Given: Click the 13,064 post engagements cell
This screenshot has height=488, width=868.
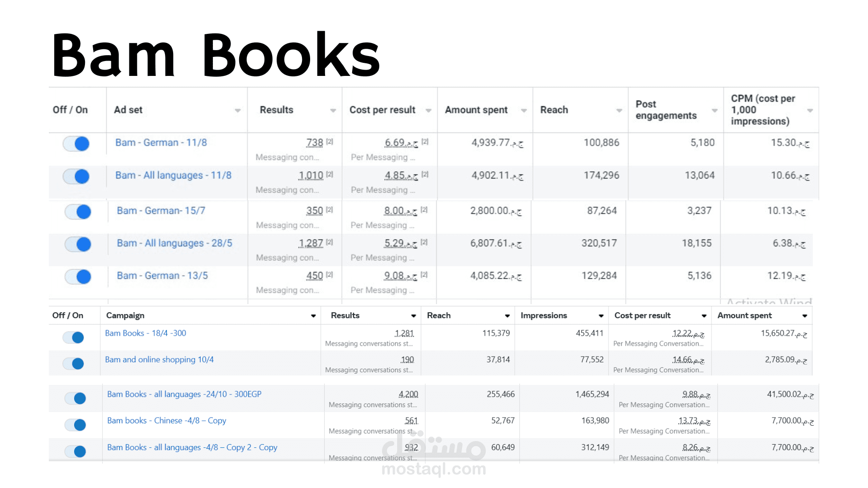Looking at the screenshot, I should tap(700, 175).
